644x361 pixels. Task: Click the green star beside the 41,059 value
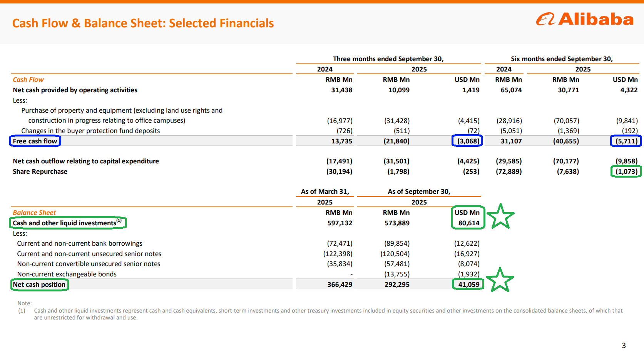(x=500, y=280)
